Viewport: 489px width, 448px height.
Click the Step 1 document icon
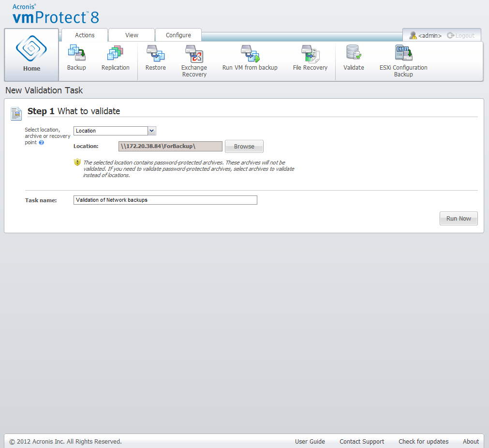tap(16, 114)
